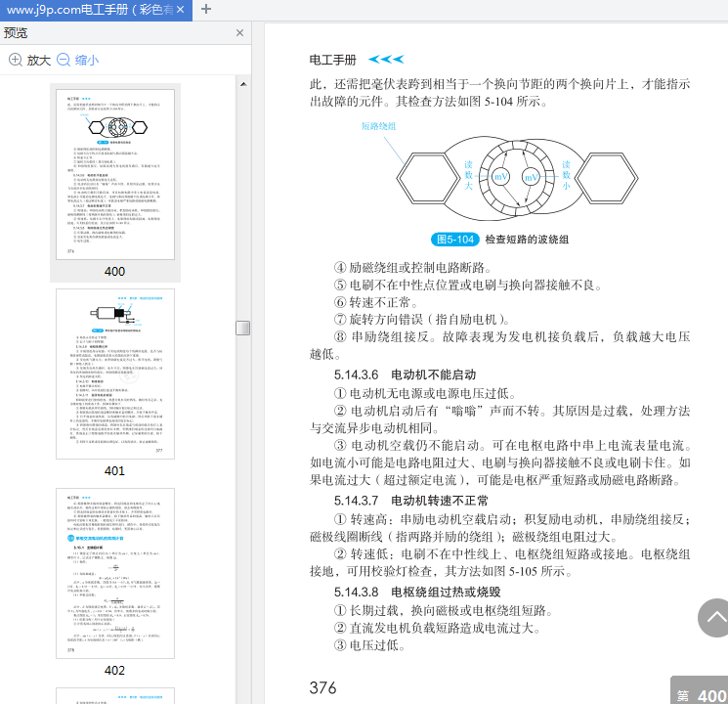Viewport: 728px width, 704px height.
Task: Click the 短路绕组 diagram label
Action: (x=378, y=126)
